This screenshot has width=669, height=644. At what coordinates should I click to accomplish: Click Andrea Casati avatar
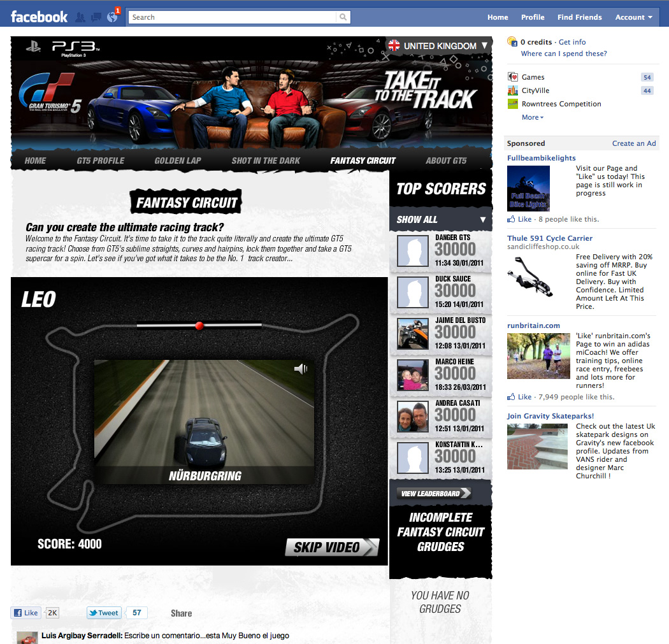click(x=413, y=416)
